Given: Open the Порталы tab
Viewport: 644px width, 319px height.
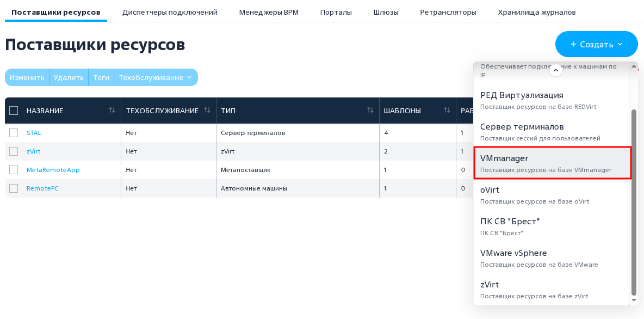Looking at the screenshot, I should point(336,13).
